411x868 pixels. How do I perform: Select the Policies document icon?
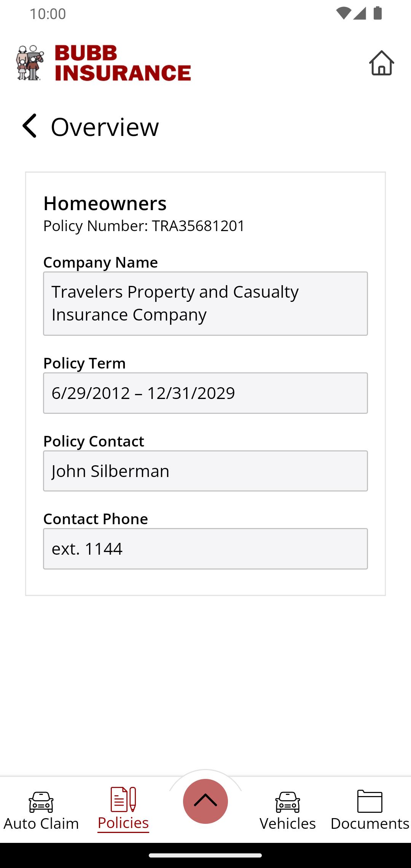(123, 799)
